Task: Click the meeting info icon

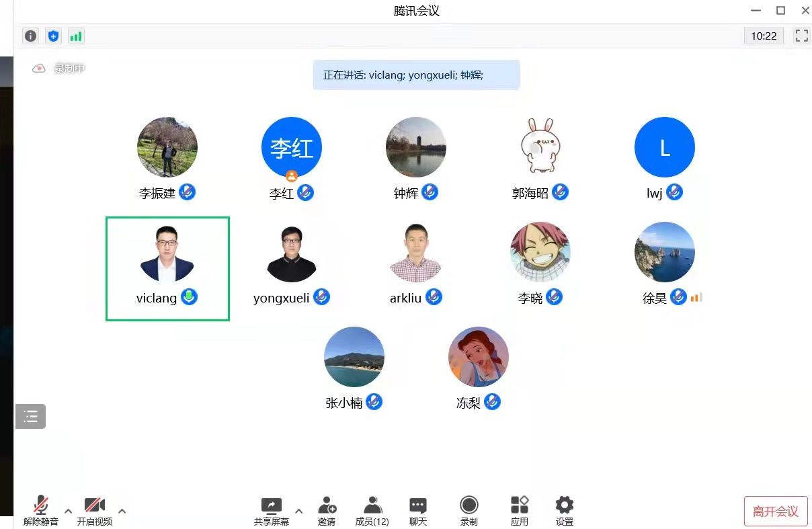Action: point(30,36)
